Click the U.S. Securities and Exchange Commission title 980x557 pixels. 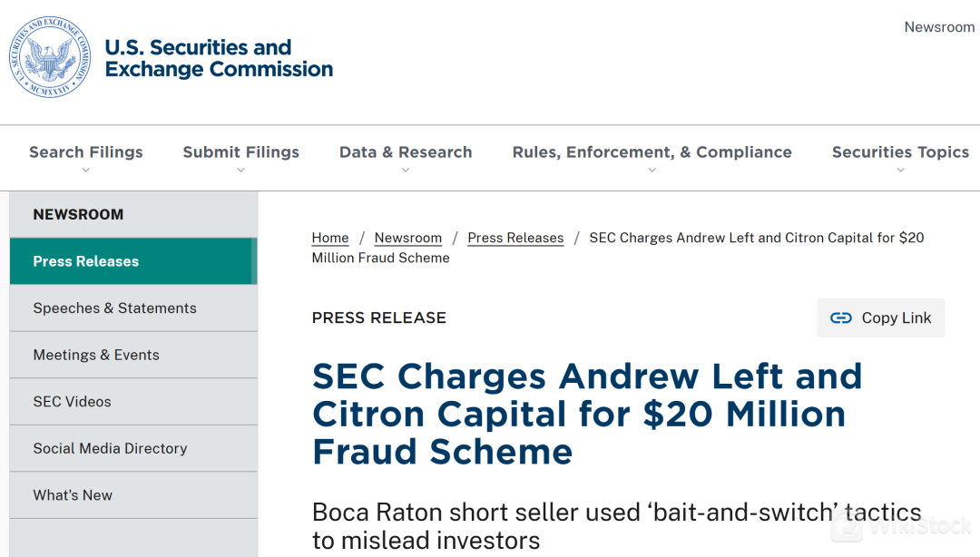[x=219, y=58]
